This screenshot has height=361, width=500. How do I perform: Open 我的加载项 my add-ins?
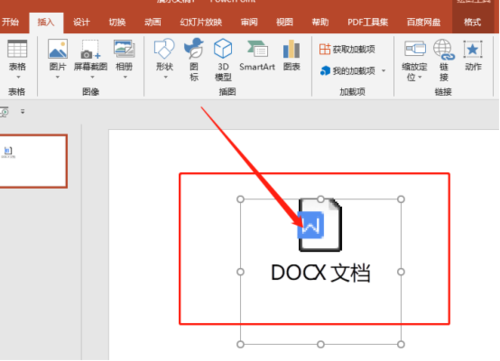348,71
